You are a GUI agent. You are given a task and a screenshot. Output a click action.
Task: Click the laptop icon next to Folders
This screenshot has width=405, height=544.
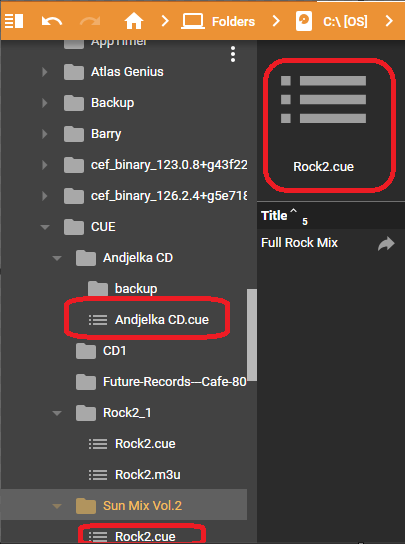pos(193,22)
